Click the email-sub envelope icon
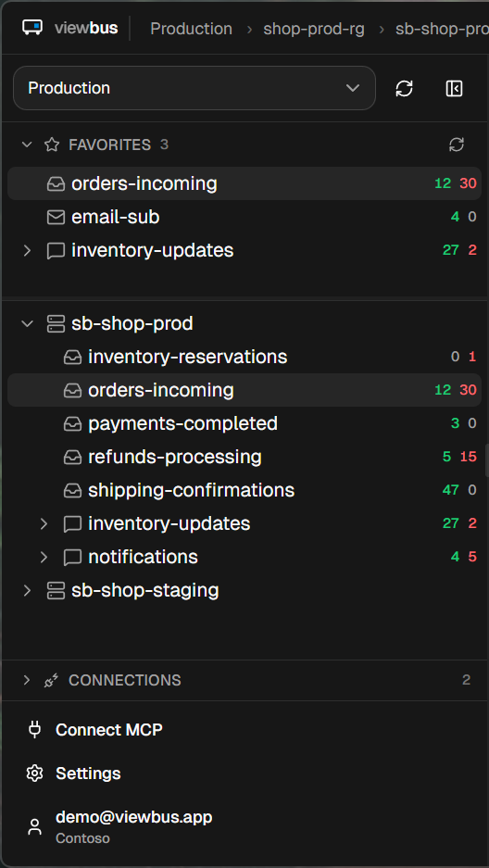489x868 pixels. (x=56, y=217)
